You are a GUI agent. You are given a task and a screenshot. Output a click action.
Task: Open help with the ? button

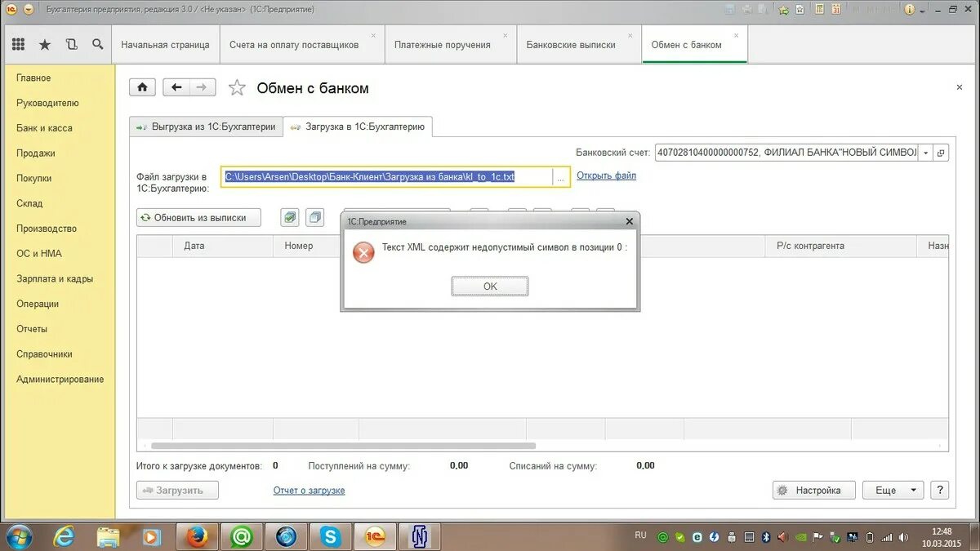pos(940,490)
